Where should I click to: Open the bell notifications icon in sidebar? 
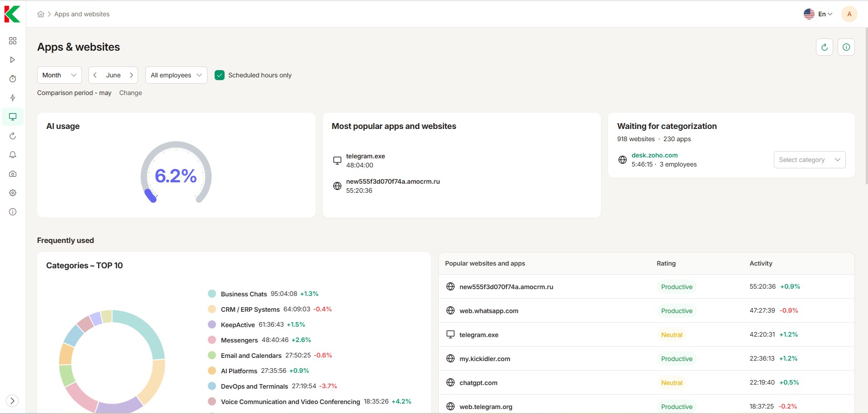pyautogui.click(x=13, y=155)
